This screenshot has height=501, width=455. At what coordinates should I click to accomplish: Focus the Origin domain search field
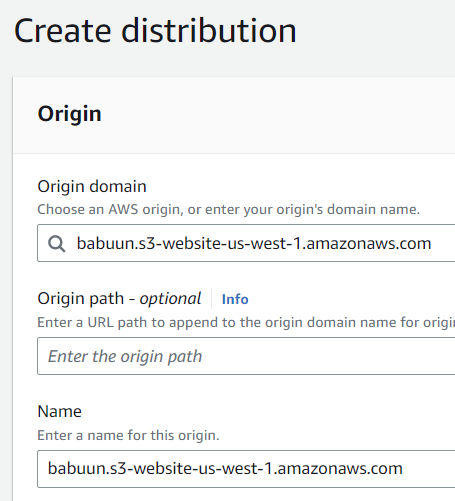pos(246,243)
